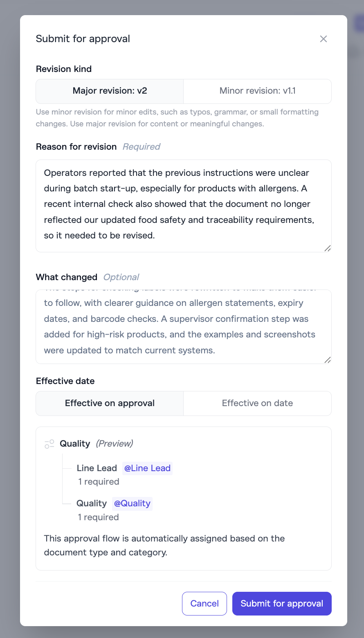Screen dimensions: 364x638
Task: Click the @Quality mention tag
Action: 132,503
